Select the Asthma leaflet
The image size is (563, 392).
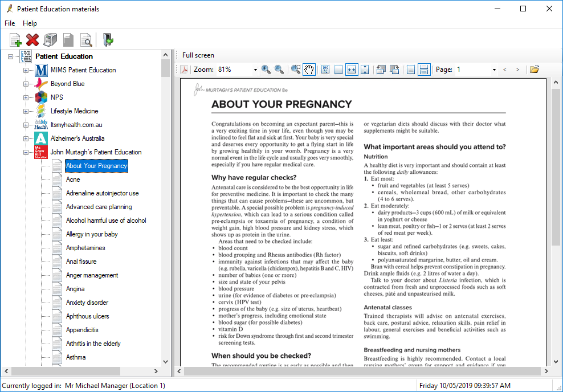(x=76, y=357)
